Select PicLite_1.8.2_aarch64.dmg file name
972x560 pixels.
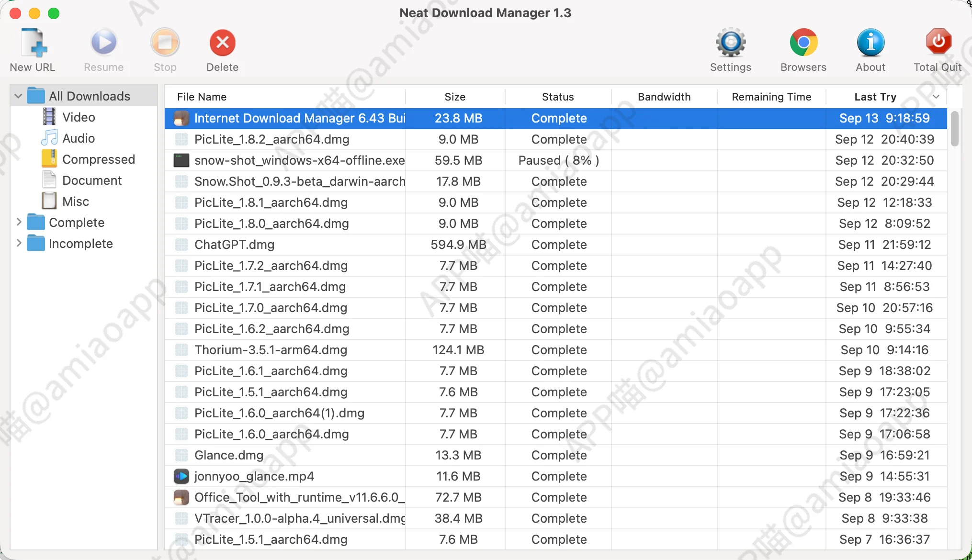(x=271, y=139)
